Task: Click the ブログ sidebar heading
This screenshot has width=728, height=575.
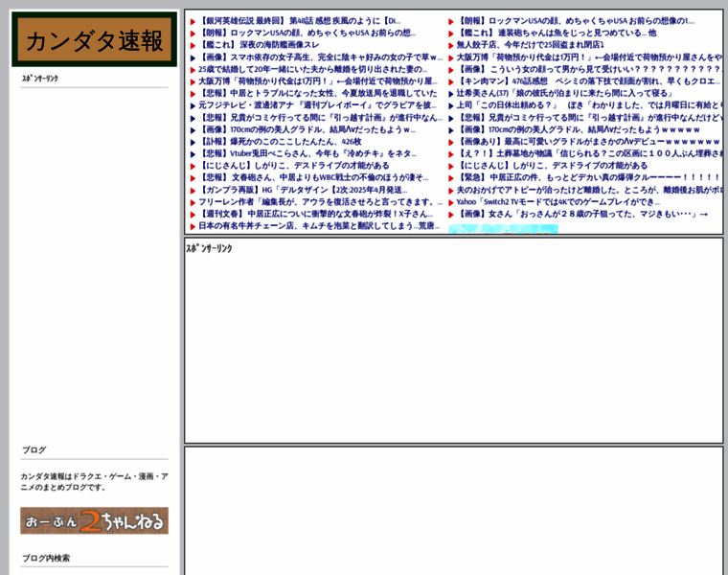Action: pyautogui.click(x=34, y=450)
